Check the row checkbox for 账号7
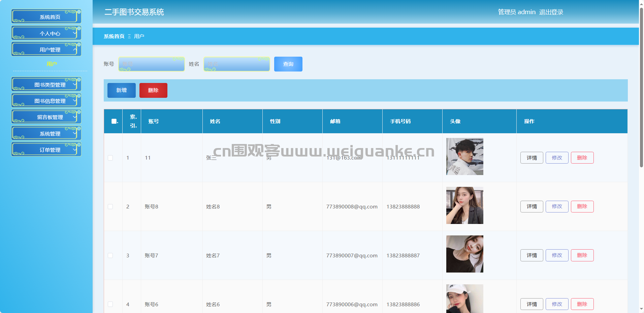Screen dimensions: 644x313 [x=110, y=256]
